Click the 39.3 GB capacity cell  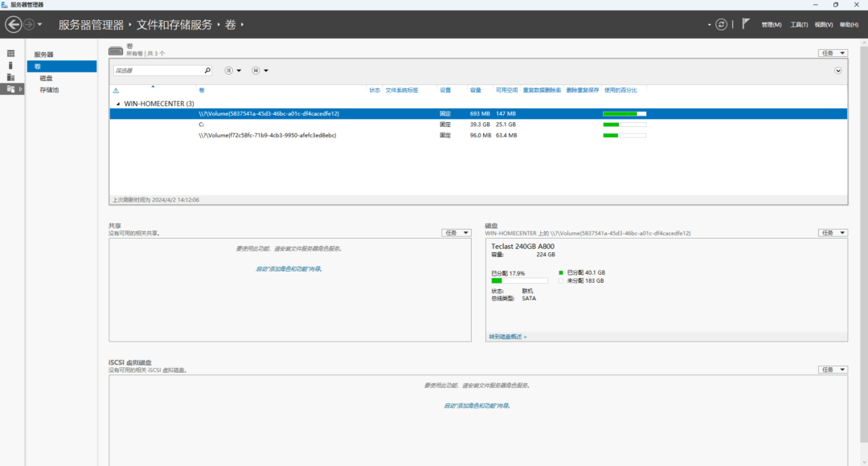tap(480, 125)
